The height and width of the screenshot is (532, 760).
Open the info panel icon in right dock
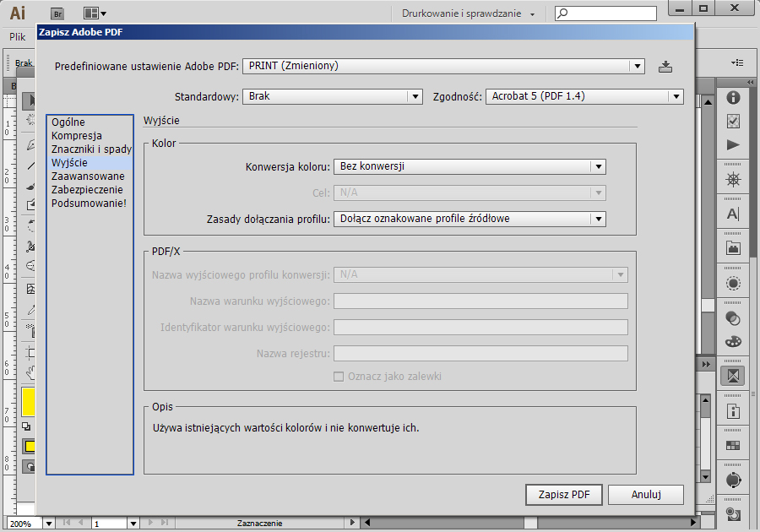tap(733, 97)
